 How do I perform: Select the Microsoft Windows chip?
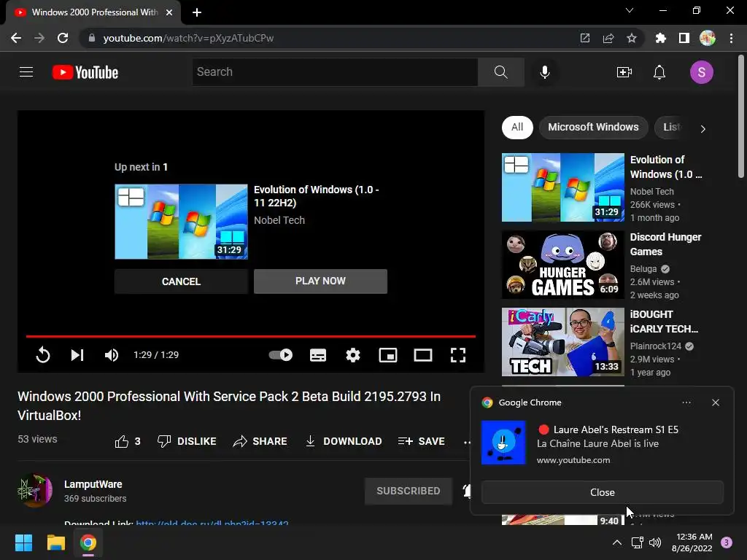593,127
